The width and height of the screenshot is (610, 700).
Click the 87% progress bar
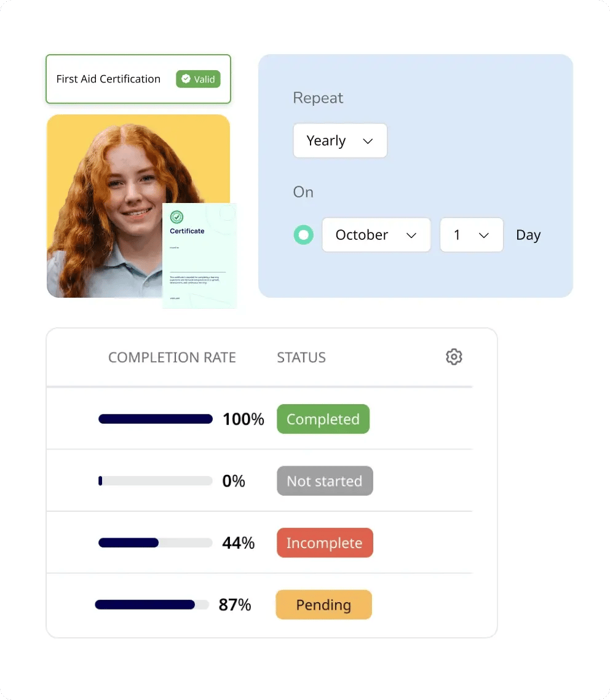[152, 605]
